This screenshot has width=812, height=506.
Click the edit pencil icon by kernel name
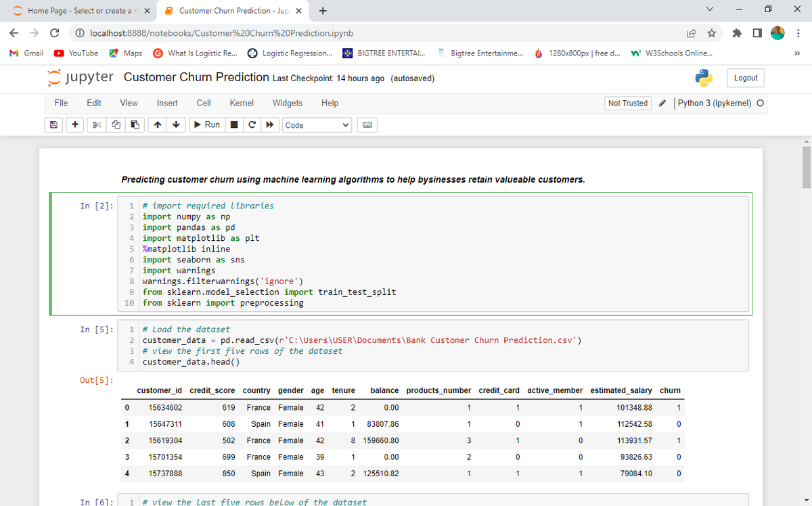664,103
